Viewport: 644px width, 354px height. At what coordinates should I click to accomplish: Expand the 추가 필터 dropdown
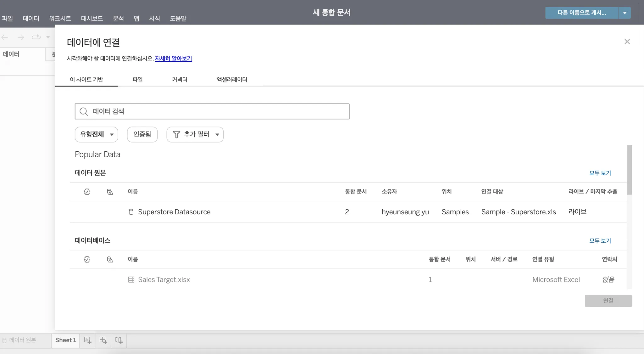click(x=195, y=134)
